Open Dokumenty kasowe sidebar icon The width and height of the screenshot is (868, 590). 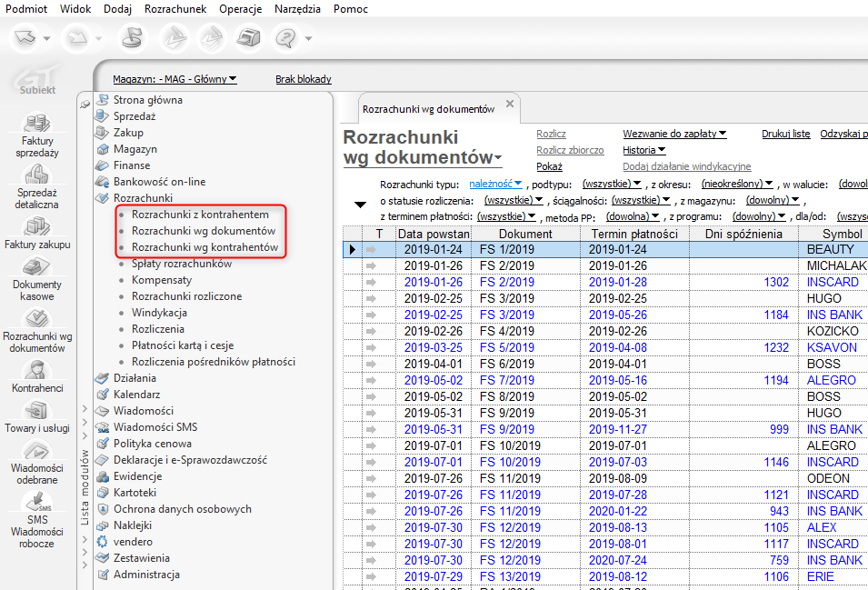[x=36, y=267]
